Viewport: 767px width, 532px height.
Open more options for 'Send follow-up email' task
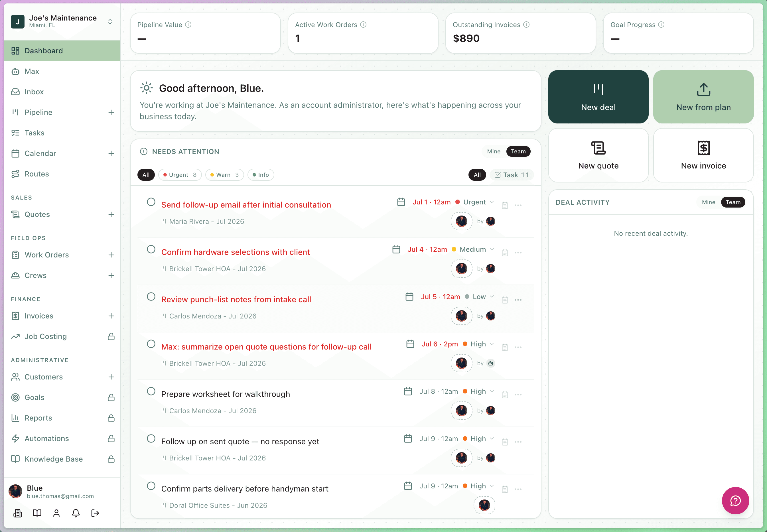518,205
